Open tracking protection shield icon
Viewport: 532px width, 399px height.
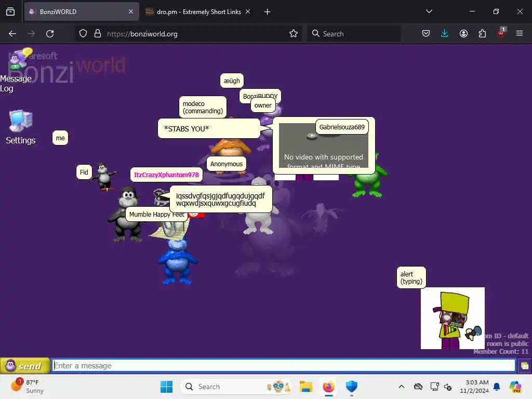[x=83, y=34]
